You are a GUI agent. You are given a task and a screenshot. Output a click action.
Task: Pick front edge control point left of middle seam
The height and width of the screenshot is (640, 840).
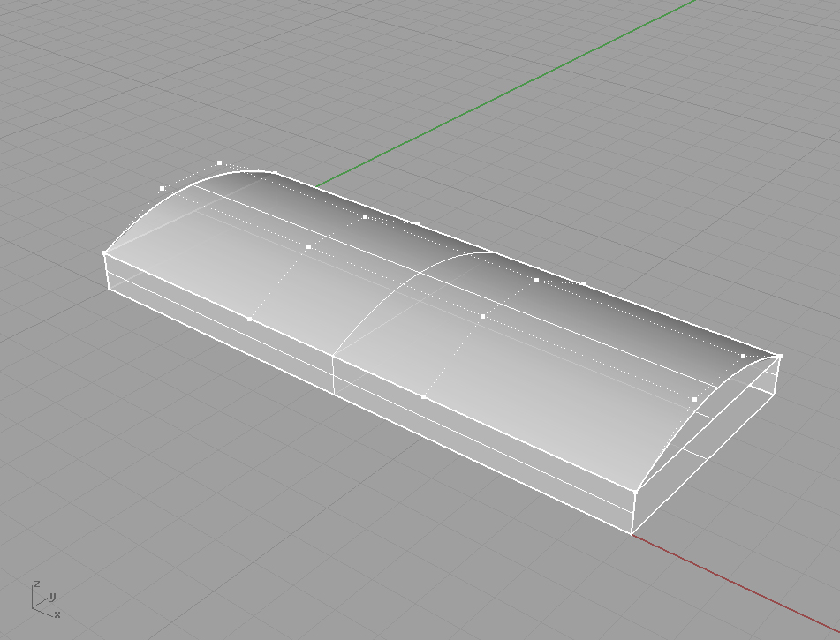249,319
